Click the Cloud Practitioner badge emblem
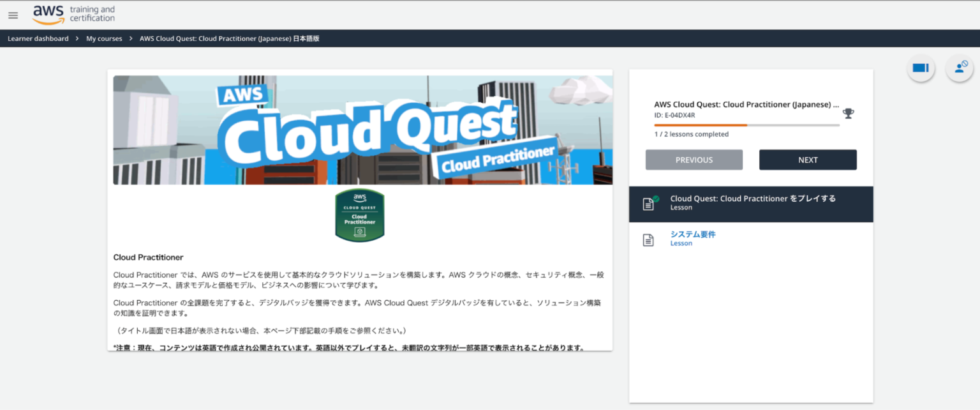980x410 pixels. click(x=359, y=215)
